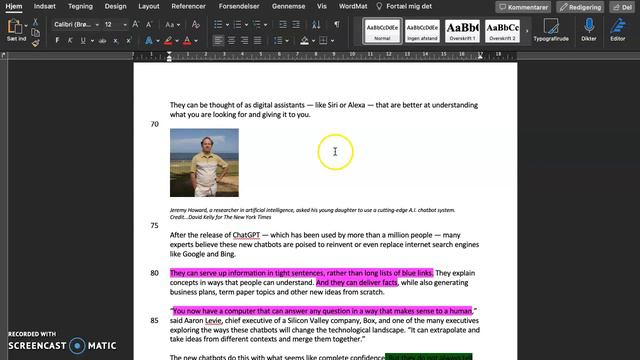
Task: Open the WordMat tab
Action: [353, 6]
